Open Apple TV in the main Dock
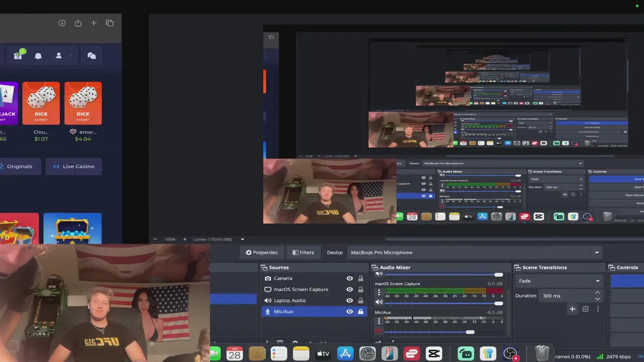This screenshot has height=362, width=644. pyautogui.click(x=323, y=354)
